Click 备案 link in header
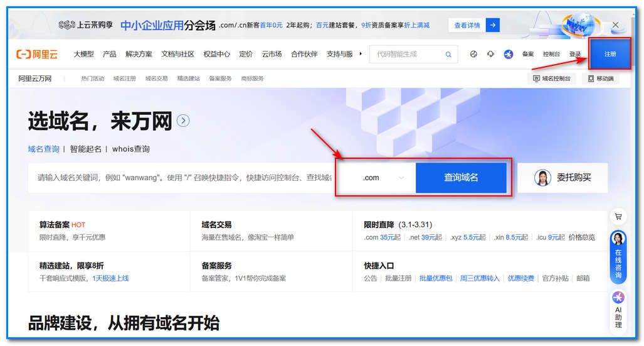 (x=528, y=54)
